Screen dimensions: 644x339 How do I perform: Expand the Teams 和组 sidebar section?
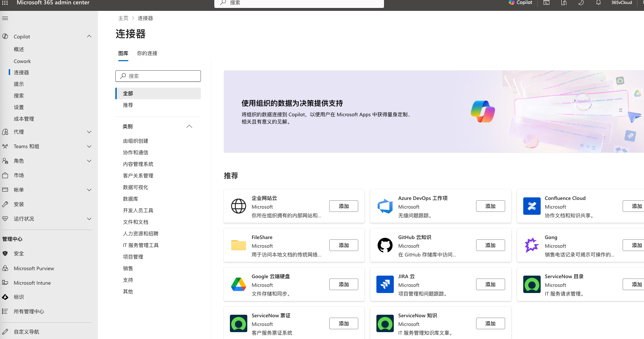tap(89, 146)
